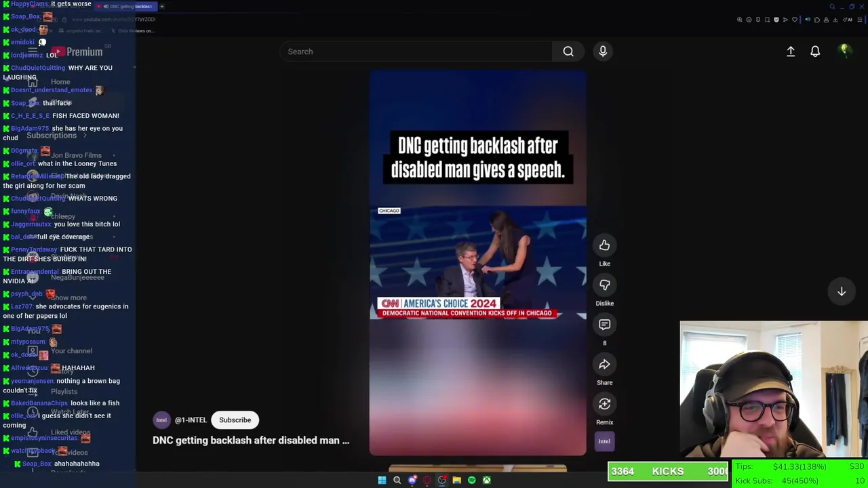Open Spotify from the taskbar
Screen dimensions: 868x488
[471, 481]
